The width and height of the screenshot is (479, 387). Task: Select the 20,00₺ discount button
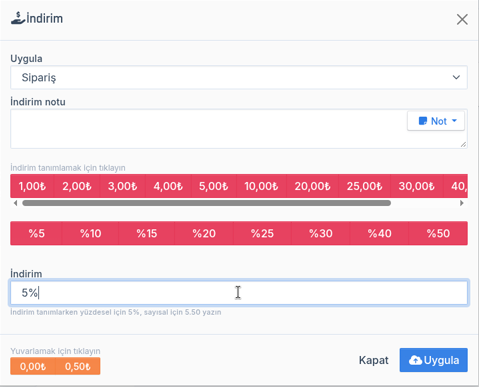pos(312,186)
